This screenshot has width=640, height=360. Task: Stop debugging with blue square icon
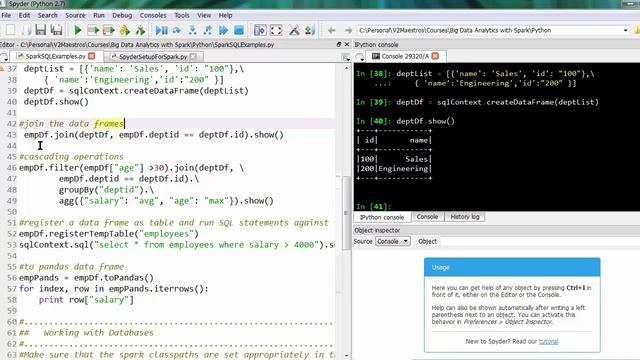[239, 30]
